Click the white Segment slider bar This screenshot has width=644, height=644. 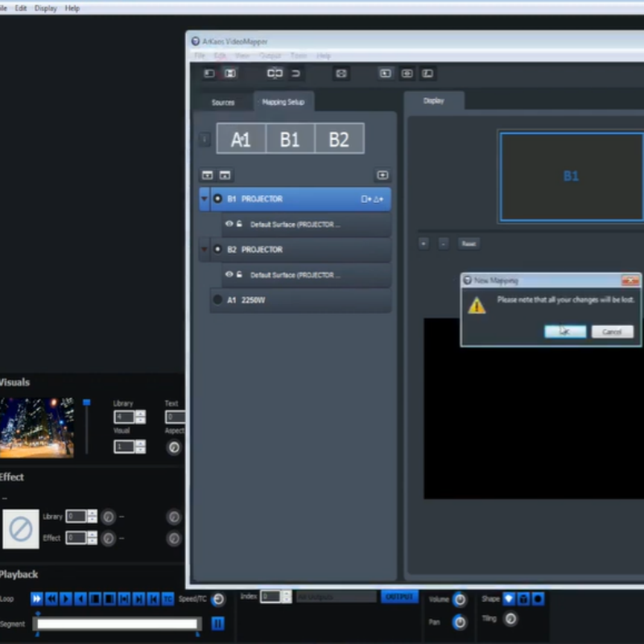click(118, 624)
